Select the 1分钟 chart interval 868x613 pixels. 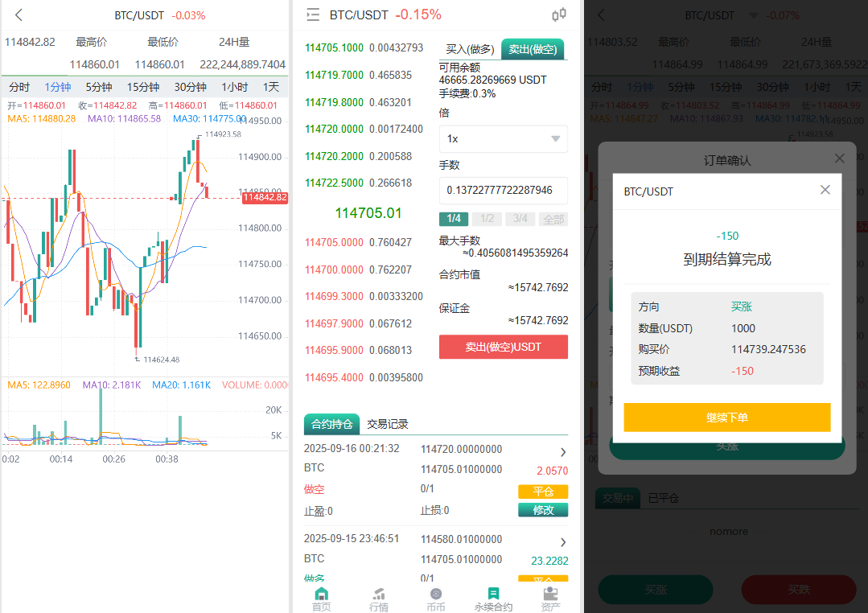click(x=58, y=87)
